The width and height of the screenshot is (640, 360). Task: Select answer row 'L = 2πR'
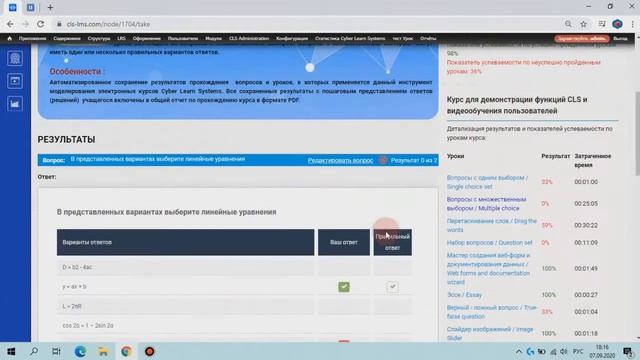point(185,307)
